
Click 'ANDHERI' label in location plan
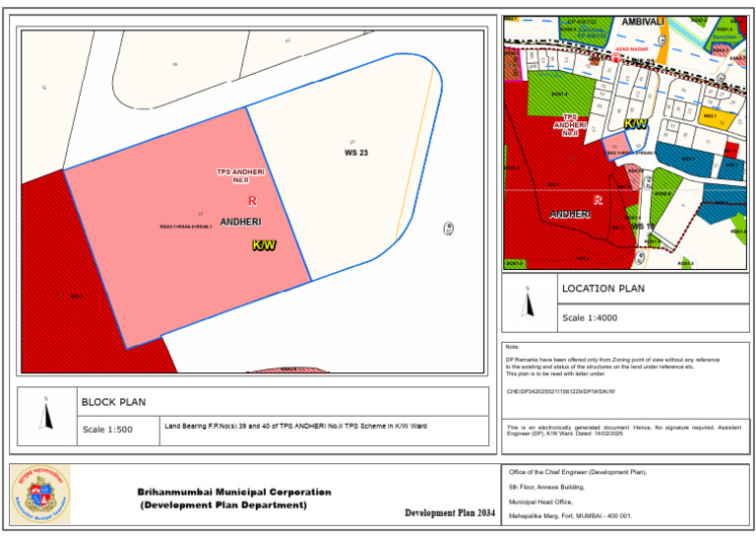click(570, 214)
